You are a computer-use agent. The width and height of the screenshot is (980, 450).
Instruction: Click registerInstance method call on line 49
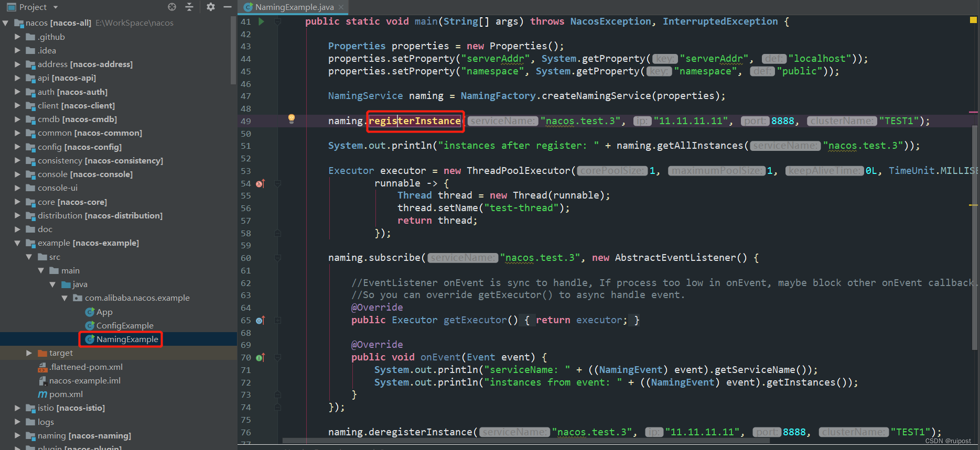click(415, 121)
